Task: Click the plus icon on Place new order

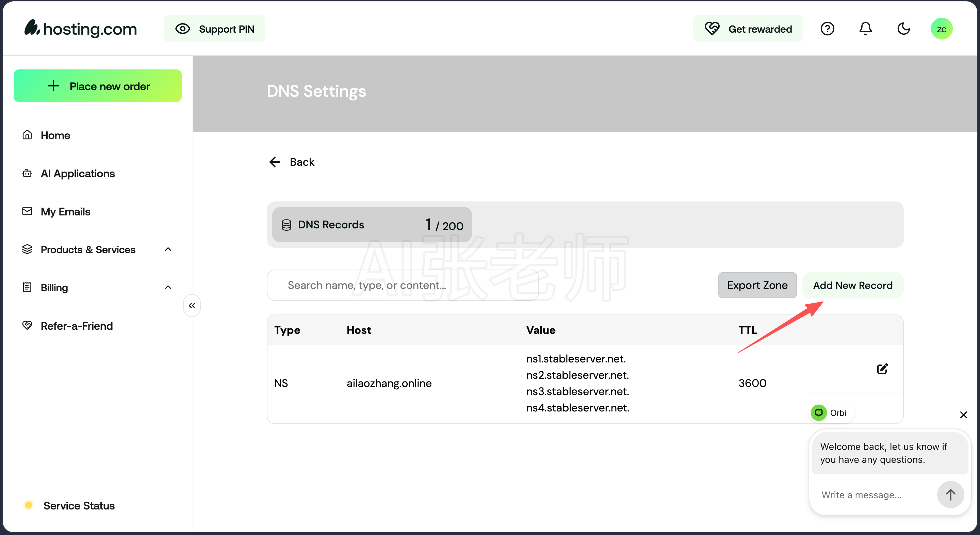Action: [53, 86]
